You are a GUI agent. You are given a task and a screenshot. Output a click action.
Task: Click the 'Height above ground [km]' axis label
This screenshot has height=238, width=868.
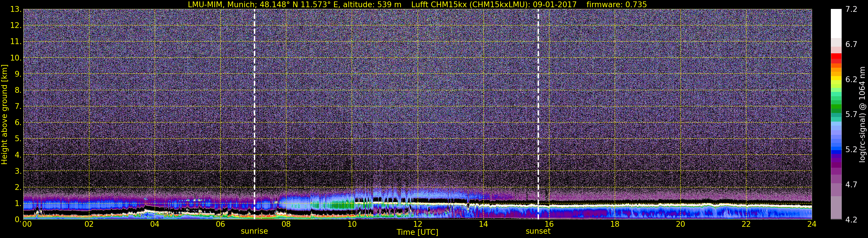(x=4, y=115)
